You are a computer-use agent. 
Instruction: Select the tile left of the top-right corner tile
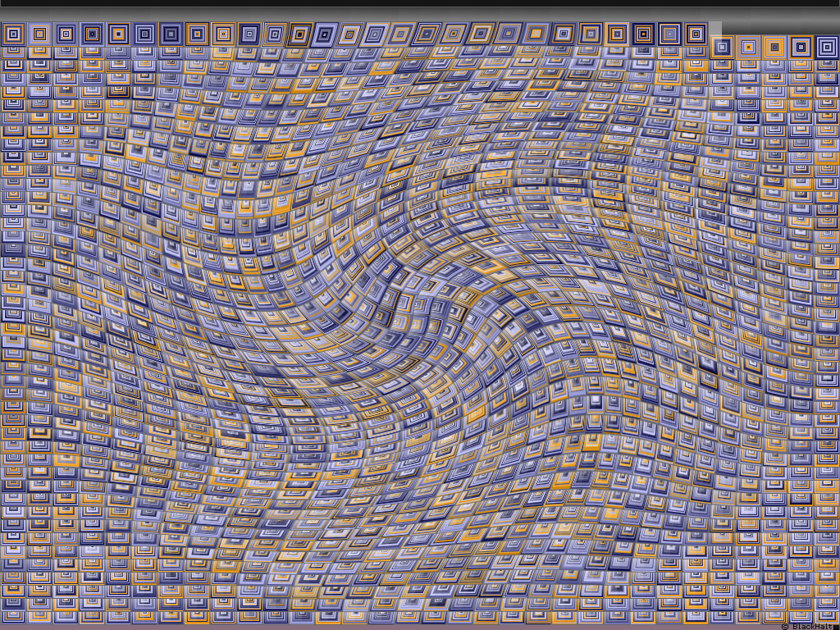click(x=801, y=47)
